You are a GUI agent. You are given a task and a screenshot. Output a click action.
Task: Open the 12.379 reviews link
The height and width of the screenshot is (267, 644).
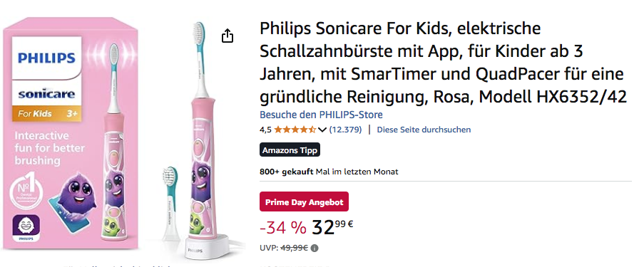[x=345, y=130]
